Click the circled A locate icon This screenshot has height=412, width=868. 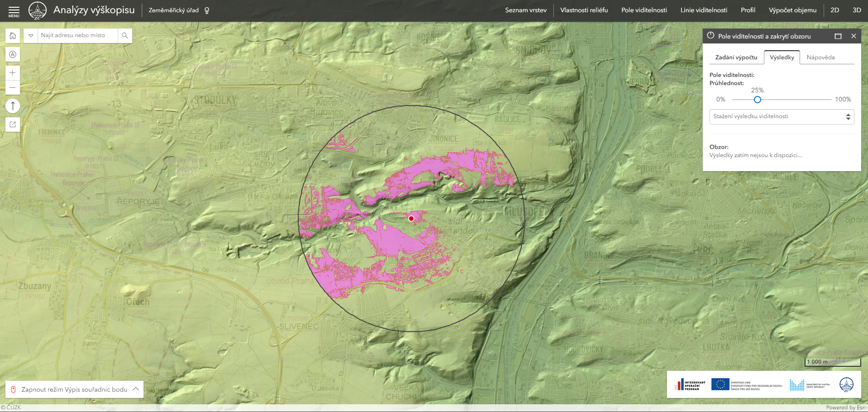click(x=13, y=54)
